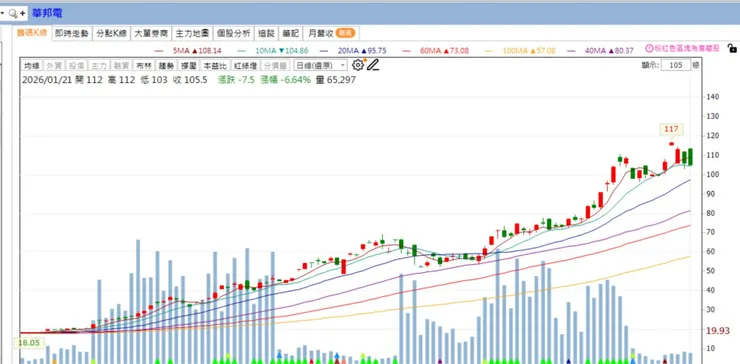Switch to the 個股分析 tab
Image resolution: width=740 pixels, height=364 pixels.
234,34
